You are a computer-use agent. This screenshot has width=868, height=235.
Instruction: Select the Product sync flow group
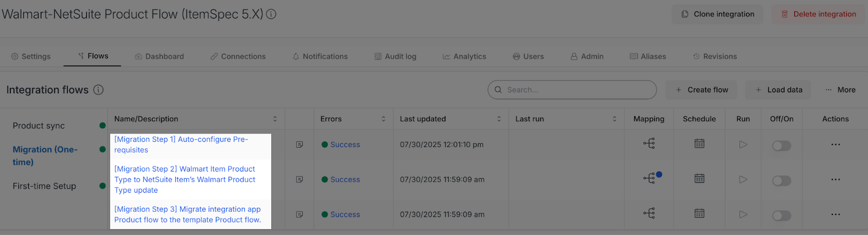(39, 125)
